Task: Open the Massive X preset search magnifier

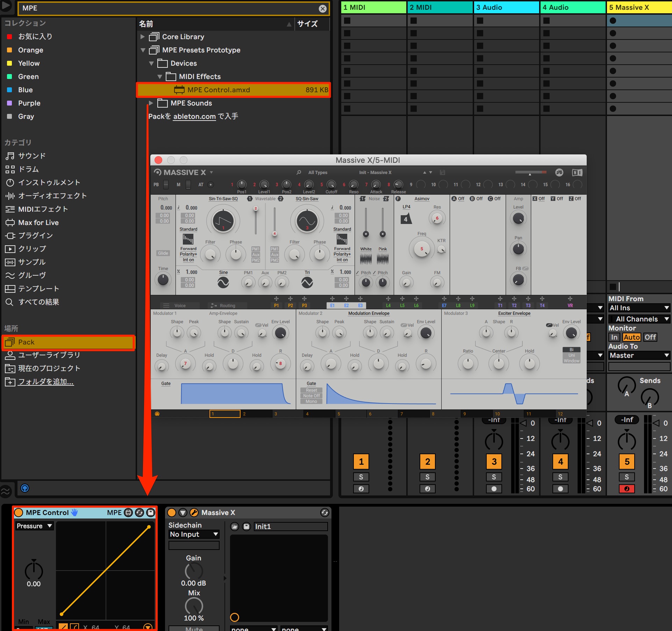Action: click(299, 172)
